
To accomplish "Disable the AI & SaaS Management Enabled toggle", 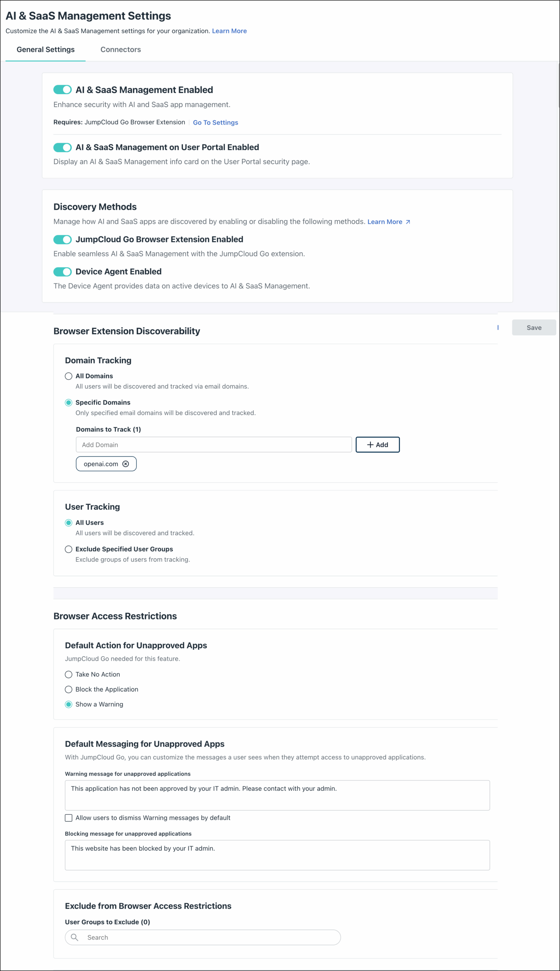I will [62, 90].
